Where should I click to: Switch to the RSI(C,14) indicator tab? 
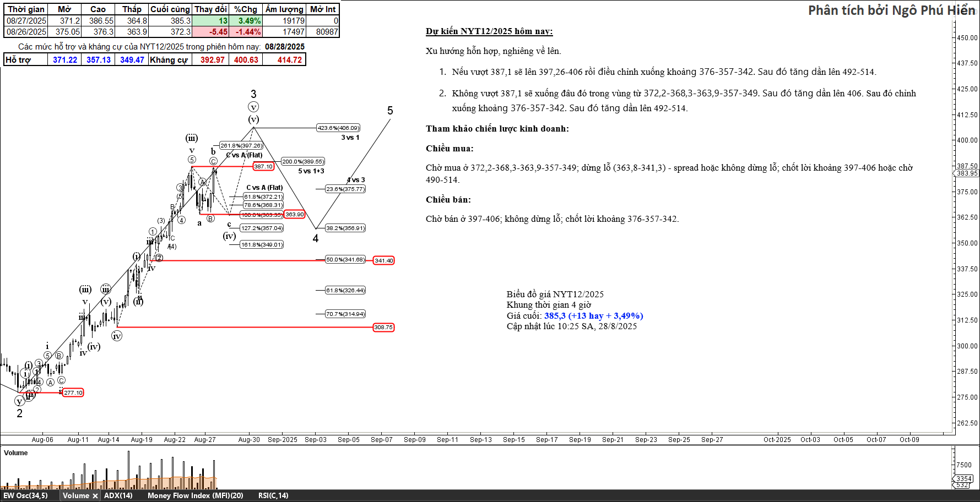click(x=273, y=496)
